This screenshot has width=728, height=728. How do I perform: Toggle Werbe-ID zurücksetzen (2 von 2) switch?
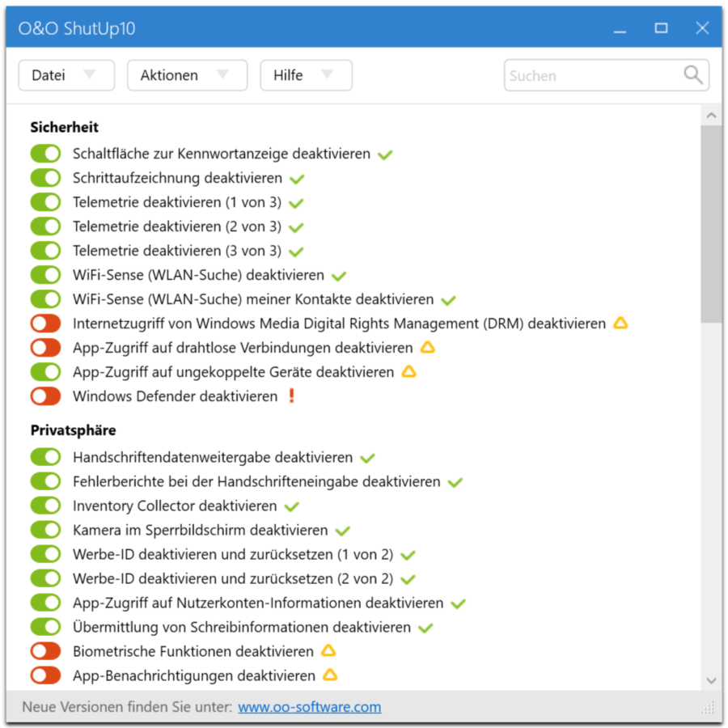(45, 578)
